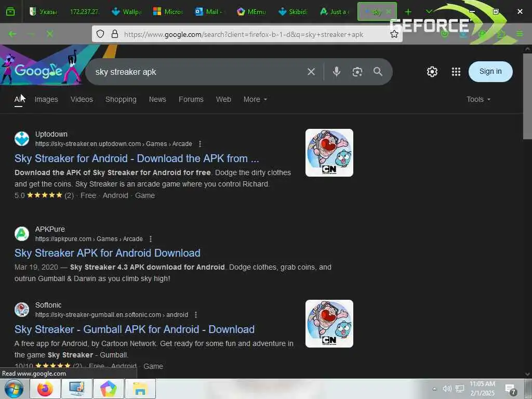The width and height of the screenshot is (532, 399).
Task: Open the tracking protection shield in the address bar
Action: click(100, 34)
